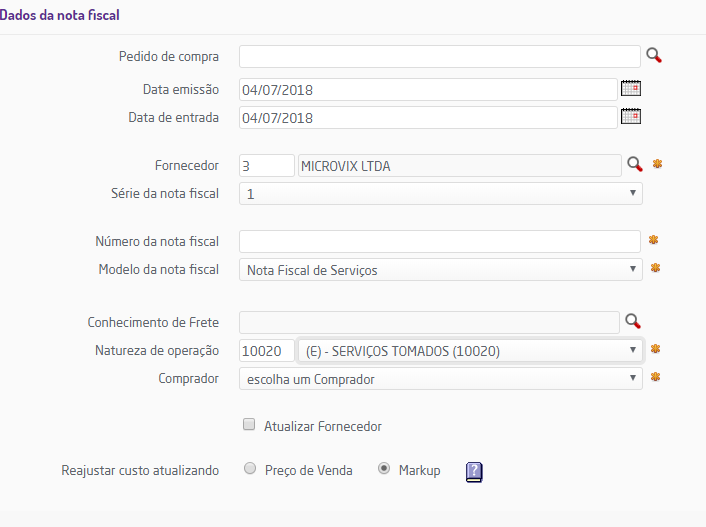The image size is (706, 527).
Task: Focus the Número da nota fiscal field
Action: click(x=439, y=241)
